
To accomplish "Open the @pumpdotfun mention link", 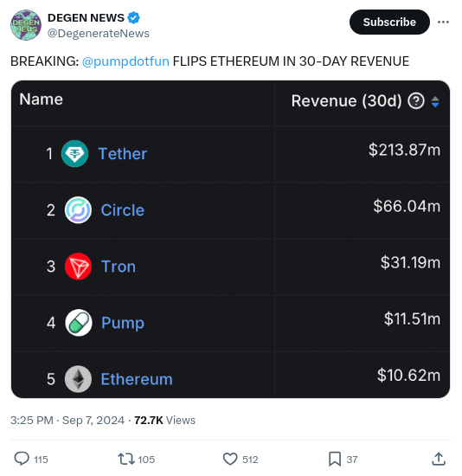I will click(x=125, y=61).
